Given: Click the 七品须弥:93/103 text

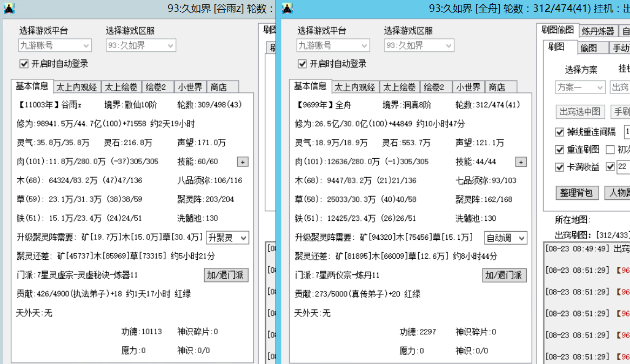Looking at the screenshot, I should point(486,180).
